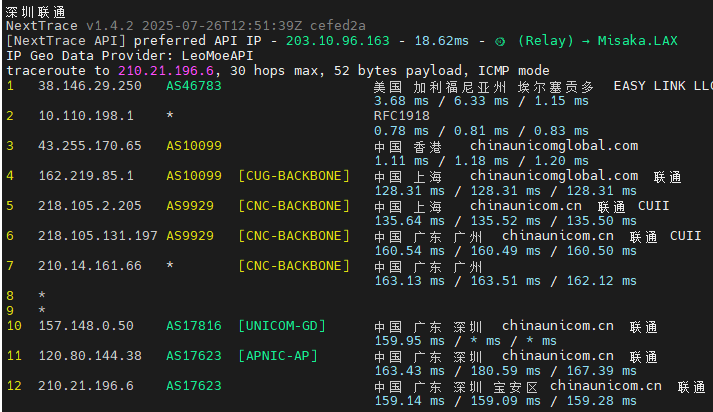Click the Misaka.LAX relay label
This screenshot has height=412, width=713.
coord(638,41)
